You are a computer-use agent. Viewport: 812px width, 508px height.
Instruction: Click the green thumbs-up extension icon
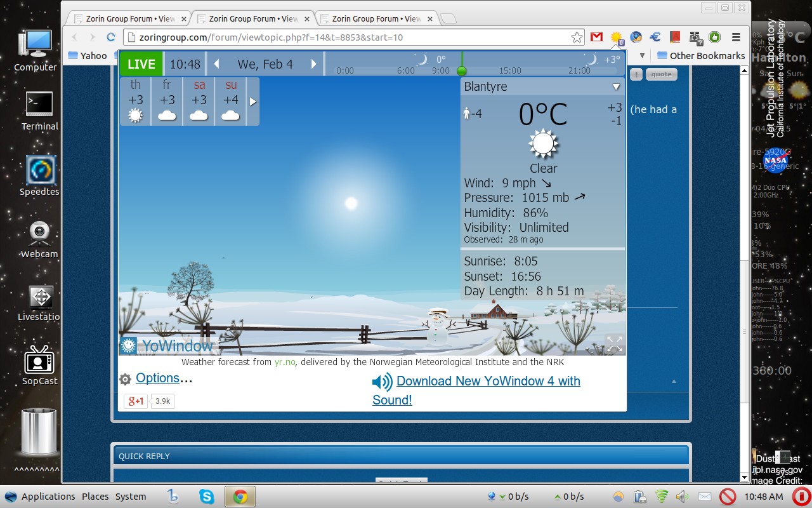click(714, 37)
